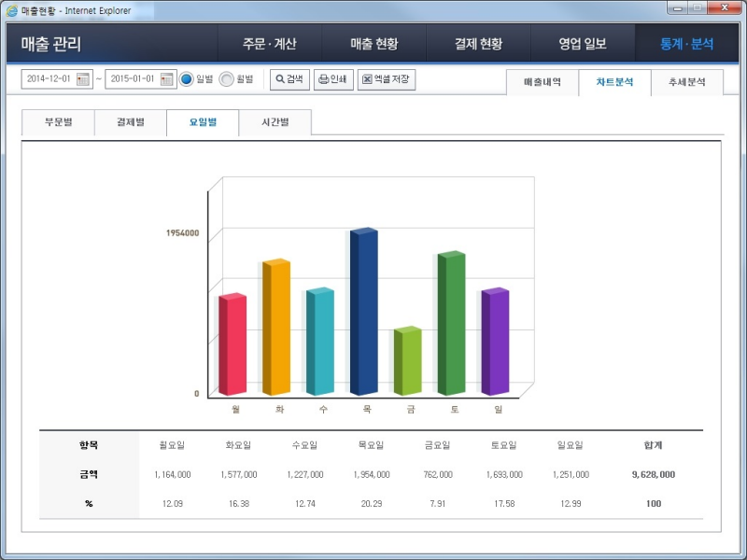The height and width of the screenshot is (560, 747).
Task: Open the 매출내역 sales details tab
Action: pyautogui.click(x=543, y=82)
